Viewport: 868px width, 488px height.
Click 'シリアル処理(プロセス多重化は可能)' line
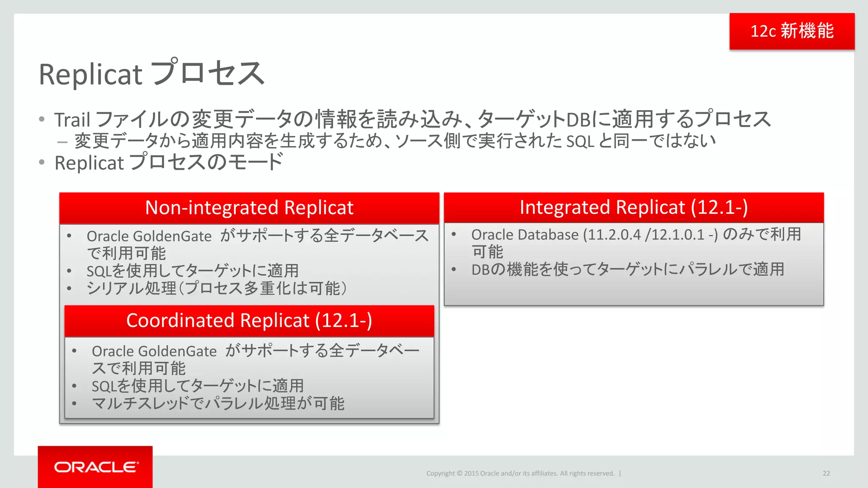(x=217, y=288)
